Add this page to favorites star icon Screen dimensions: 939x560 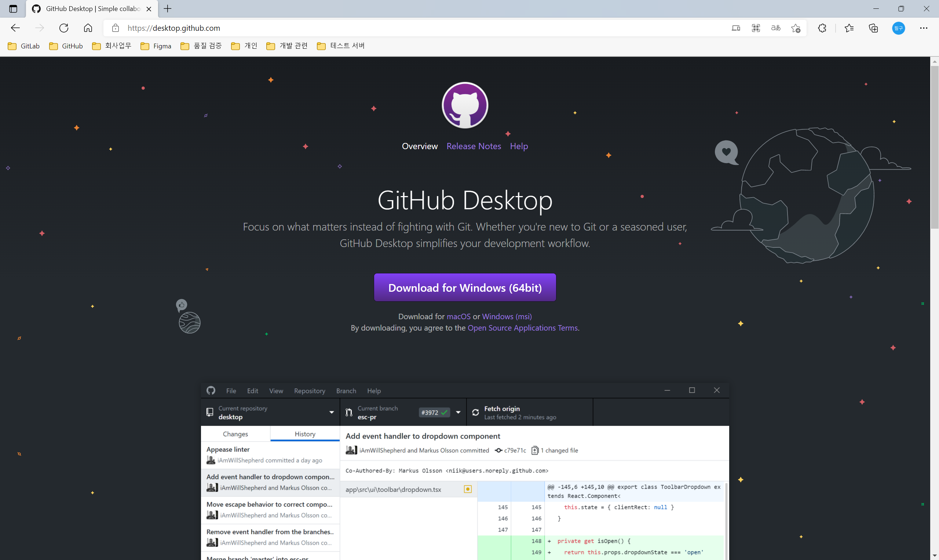click(796, 28)
